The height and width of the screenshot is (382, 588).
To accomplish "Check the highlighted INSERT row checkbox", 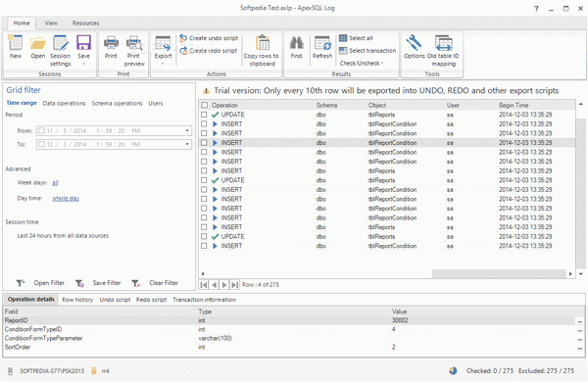I will pyautogui.click(x=204, y=143).
